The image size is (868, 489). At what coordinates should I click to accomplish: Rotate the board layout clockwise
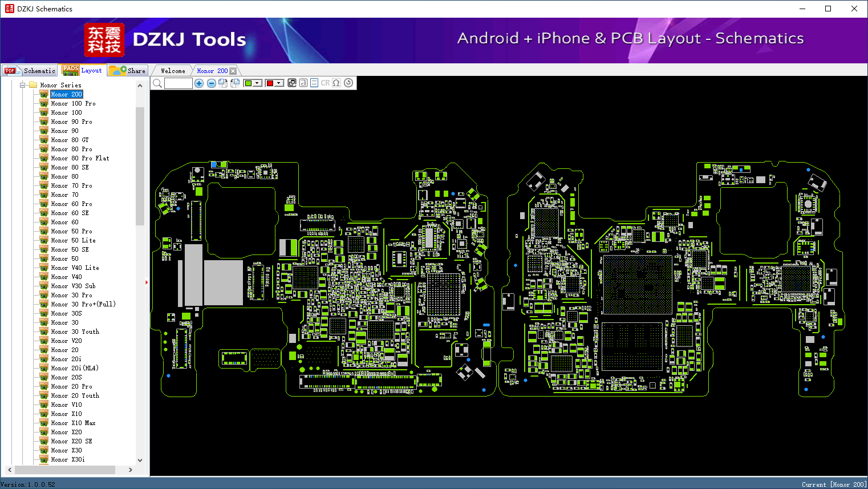click(223, 83)
